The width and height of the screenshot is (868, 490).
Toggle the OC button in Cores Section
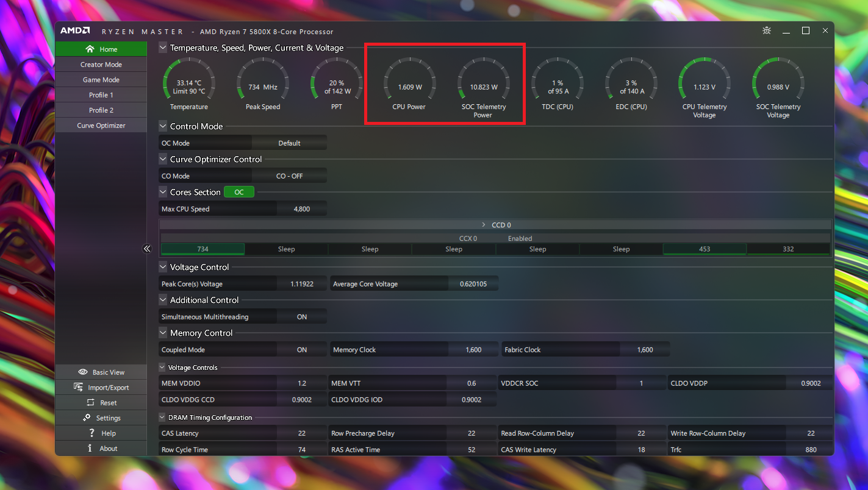[x=239, y=193]
